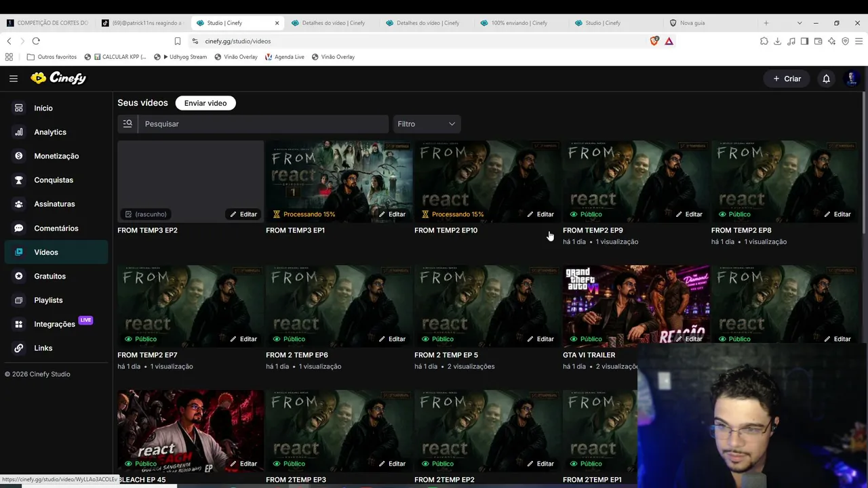The height and width of the screenshot is (488, 868).
Task: Open the Cinefy hamburger menu
Action: click(x=14, y=79)
